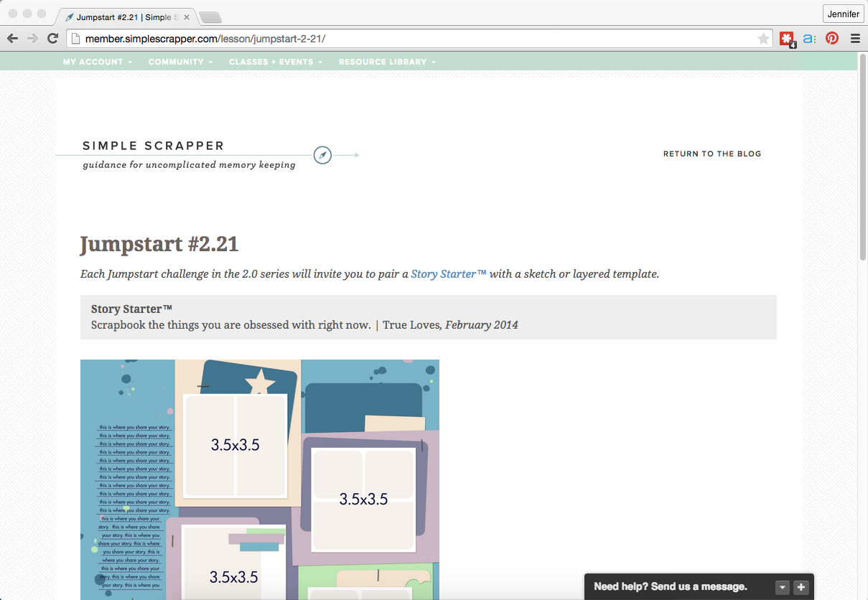Click Return to the Blog link
Image resolution: width=868 pixels, height=600 pixels.
711,154
